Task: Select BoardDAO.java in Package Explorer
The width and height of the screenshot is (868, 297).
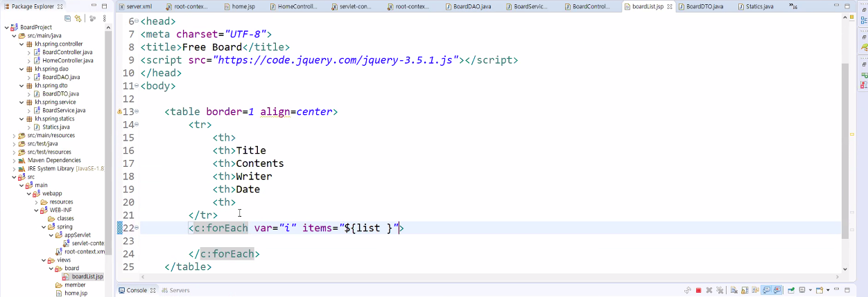Action: coord(61,78)
